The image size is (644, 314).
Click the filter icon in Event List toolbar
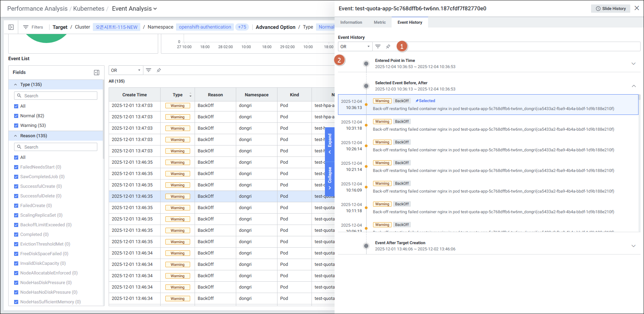149,70
